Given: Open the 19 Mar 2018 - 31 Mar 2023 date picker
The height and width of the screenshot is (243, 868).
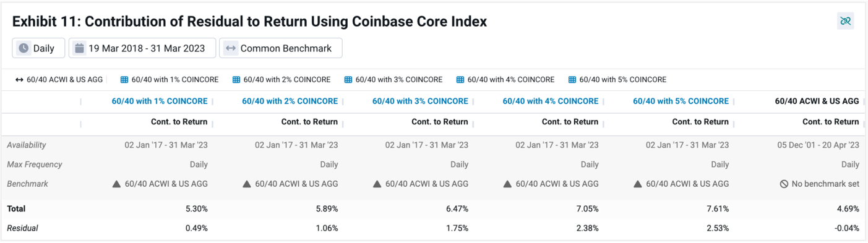Looking at the screenshot, I should click(x=142, y=48).
